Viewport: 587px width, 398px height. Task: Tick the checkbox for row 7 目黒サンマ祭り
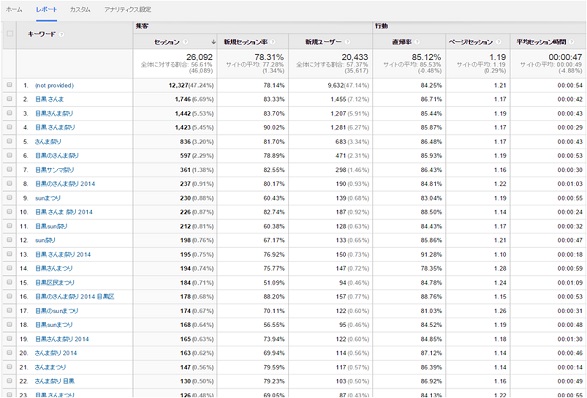coord(10,170)
